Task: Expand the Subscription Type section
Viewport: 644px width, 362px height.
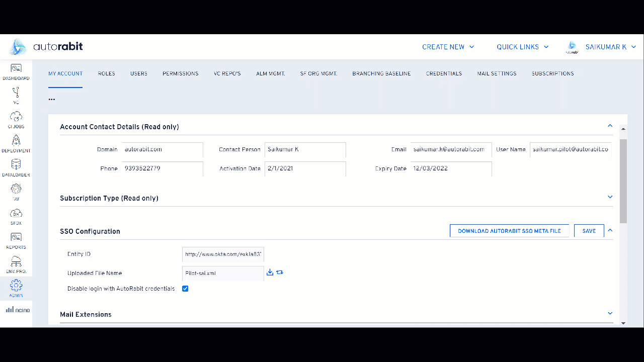Action: pos(610,197)
